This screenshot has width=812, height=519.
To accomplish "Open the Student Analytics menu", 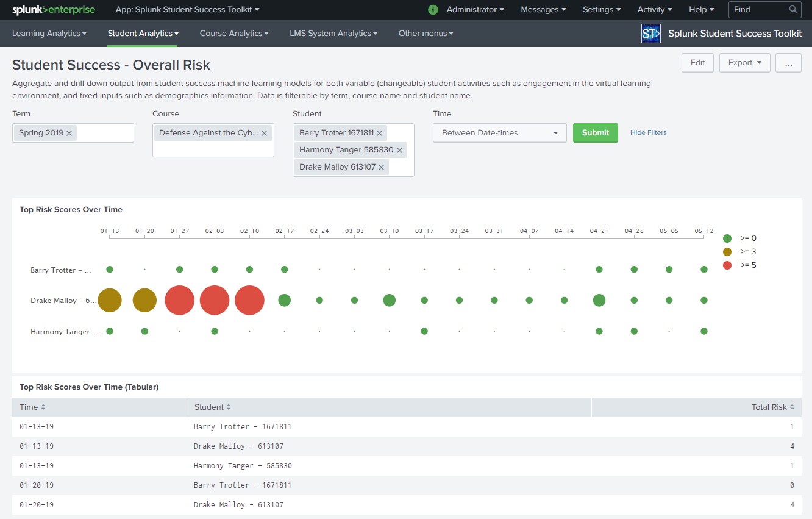I will pos(143,34).
